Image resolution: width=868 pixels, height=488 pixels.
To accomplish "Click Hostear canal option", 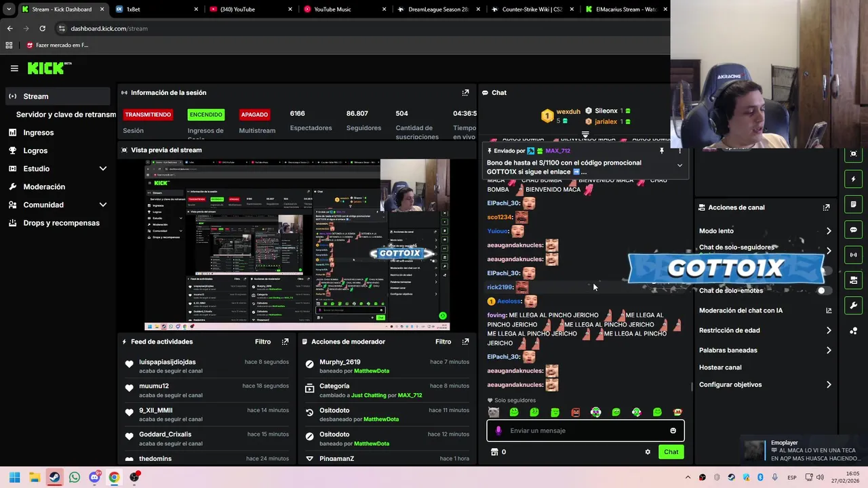I will [x=720, y=367].
